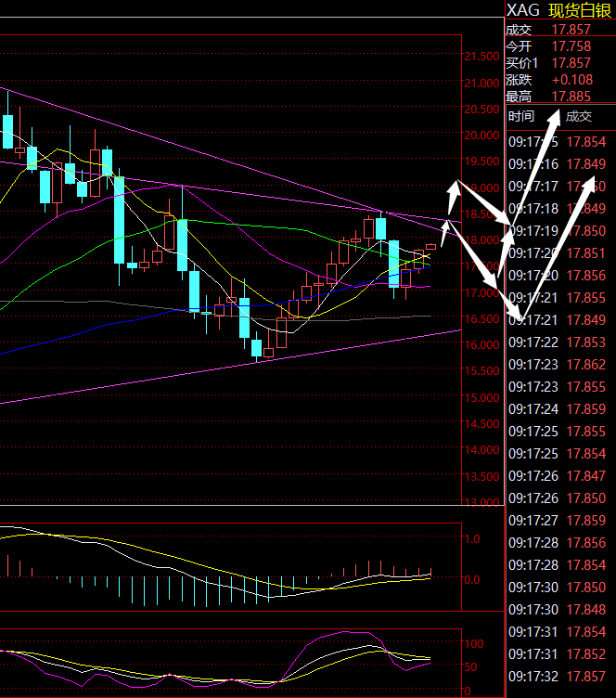Viewport: 616px width, 698px height.
Task: Click the 15.500 price axis label
Action: 482,371
